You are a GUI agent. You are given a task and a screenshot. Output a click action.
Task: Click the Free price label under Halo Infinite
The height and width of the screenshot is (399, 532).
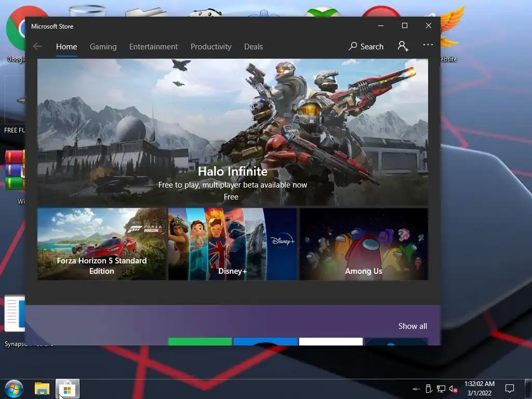(231, 197)
